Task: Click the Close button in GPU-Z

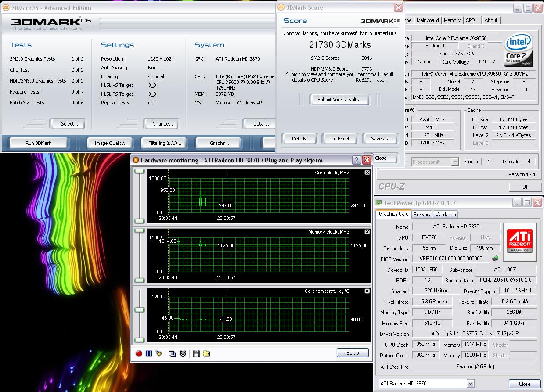Action: click(525, 384)
